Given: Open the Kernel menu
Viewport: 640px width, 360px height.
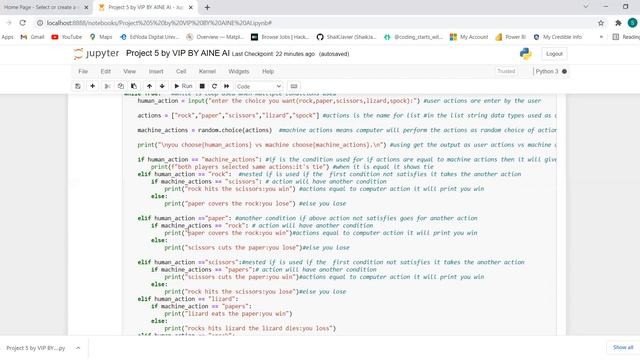Looking at the screenshot, I should click(207, 71).
